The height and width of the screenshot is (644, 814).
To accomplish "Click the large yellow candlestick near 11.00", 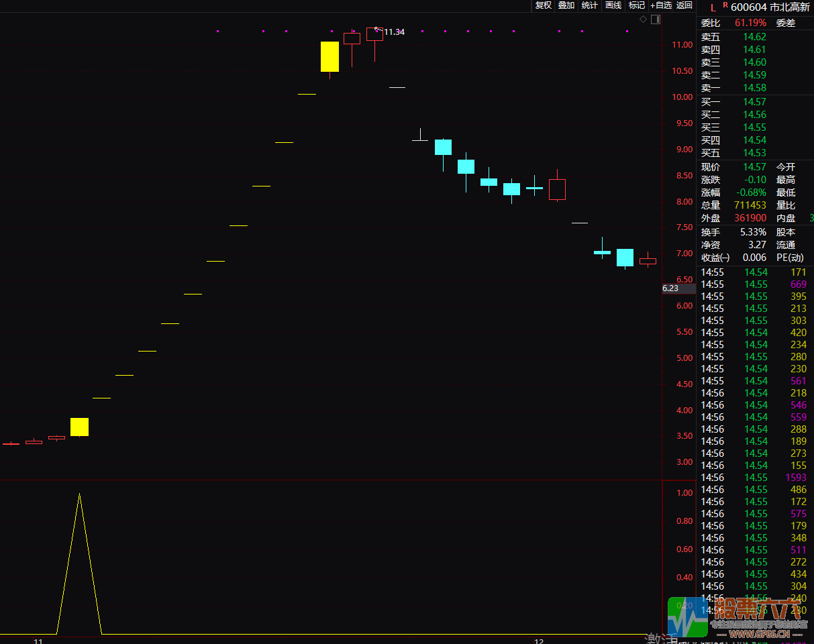I will [x=329, y=56].
